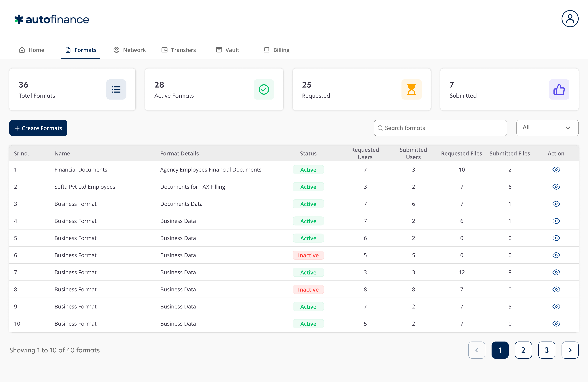Click eye icon for row 8
Screen dimensions: 588x382
coord(556,289)
